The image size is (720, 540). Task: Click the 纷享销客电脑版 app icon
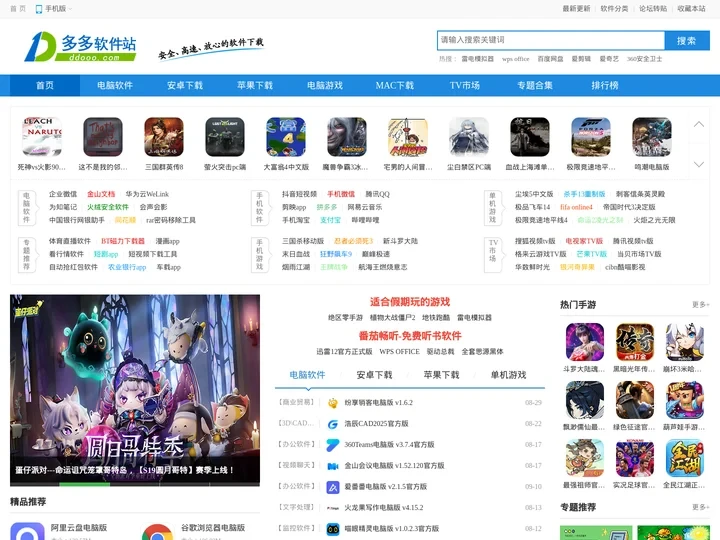333,403
